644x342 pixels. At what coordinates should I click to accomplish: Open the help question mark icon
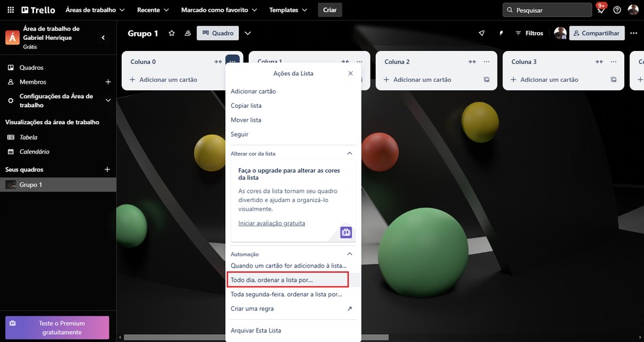tap(617, 10)
